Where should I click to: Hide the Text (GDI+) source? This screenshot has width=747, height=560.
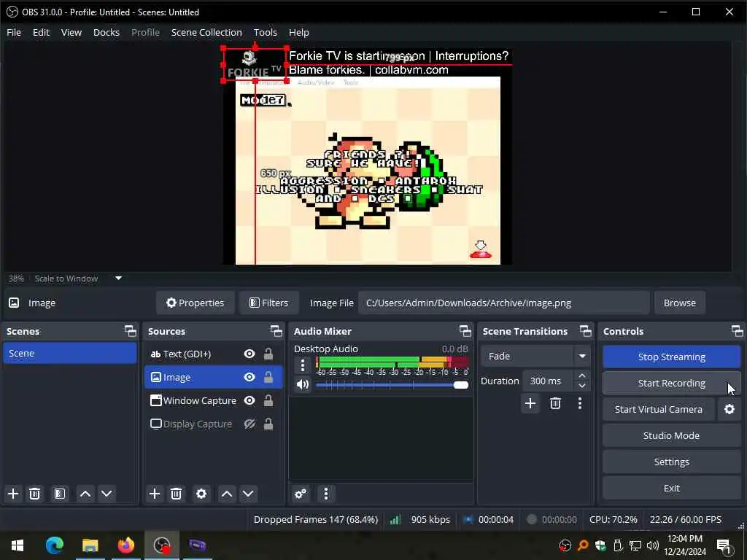249,354
